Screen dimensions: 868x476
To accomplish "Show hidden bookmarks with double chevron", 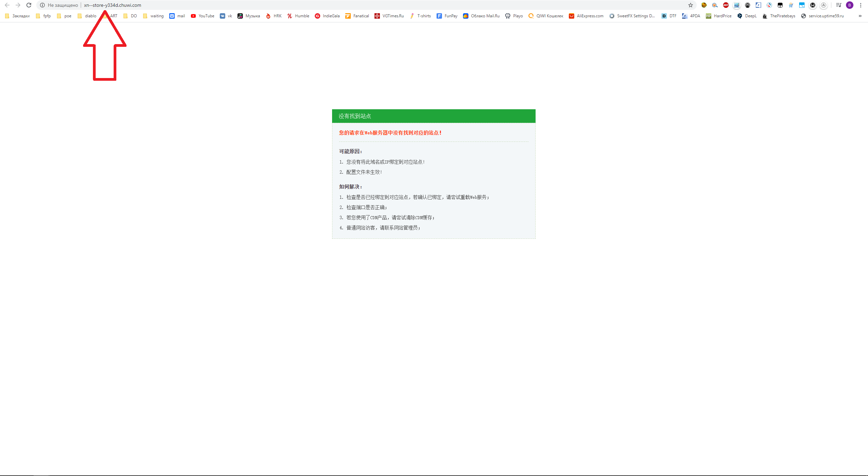I will point(860,16).
